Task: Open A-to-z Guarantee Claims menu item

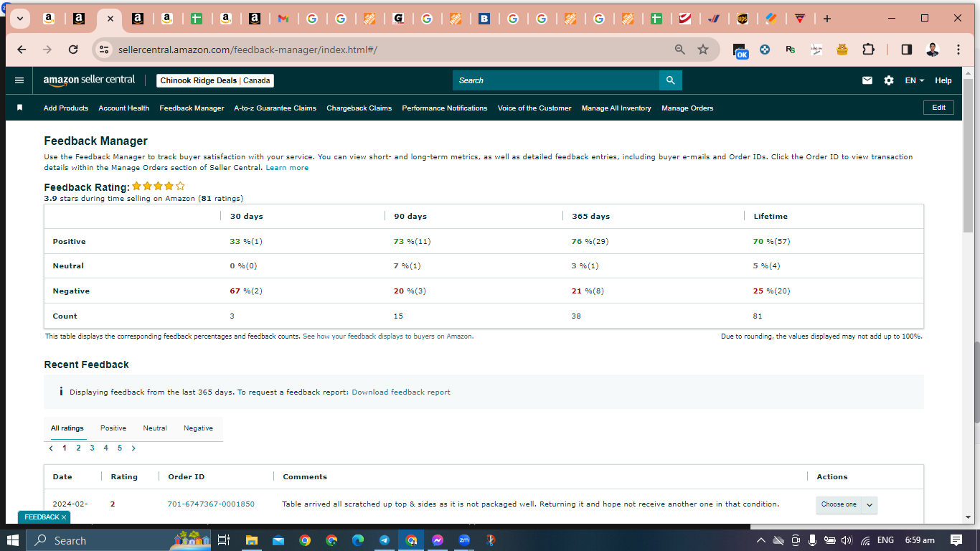Action: [x=275, y=108]
